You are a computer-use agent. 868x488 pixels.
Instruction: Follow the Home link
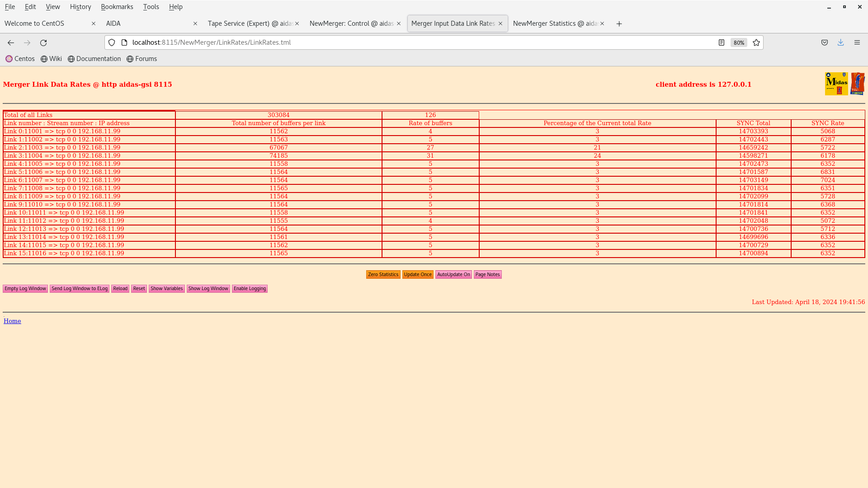coord(12,321)
